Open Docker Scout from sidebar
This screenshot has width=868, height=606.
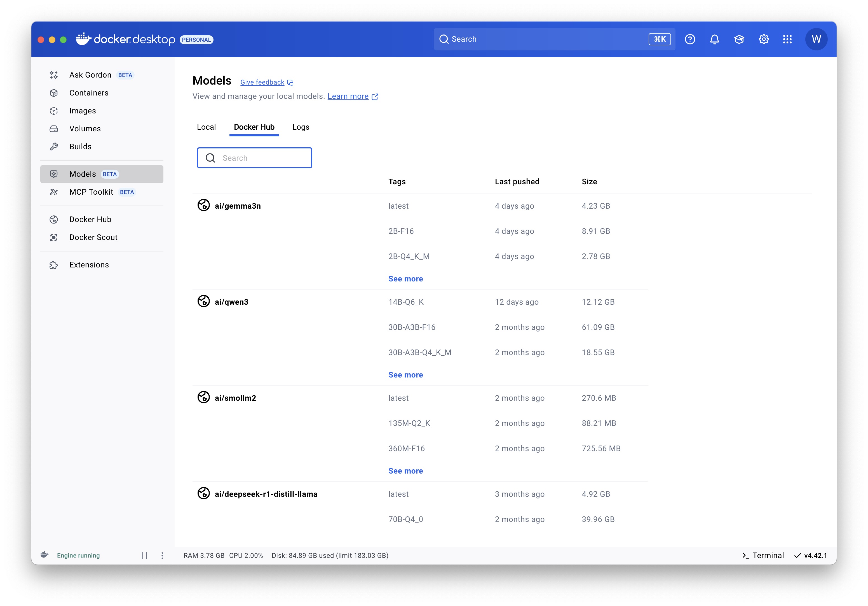click(x=93, y=237)
